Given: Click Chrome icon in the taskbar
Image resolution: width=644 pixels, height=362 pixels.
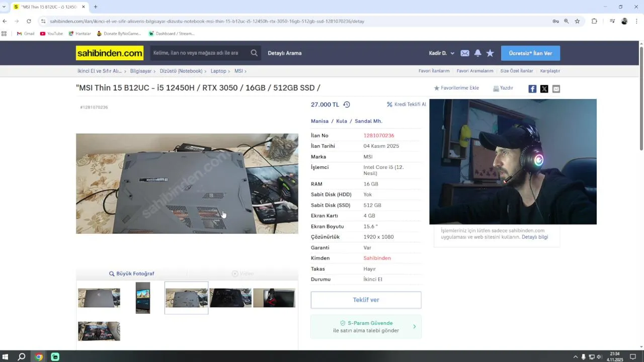Looking at the screenshot, I should click(39, 357).
